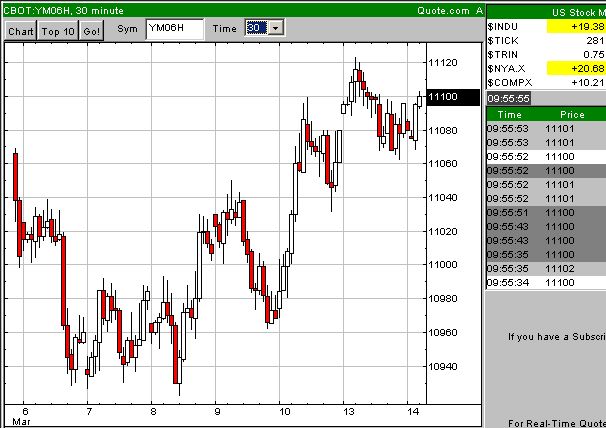Select the $INDU quote row
606x428 pixels.
(x=546, y=27)
